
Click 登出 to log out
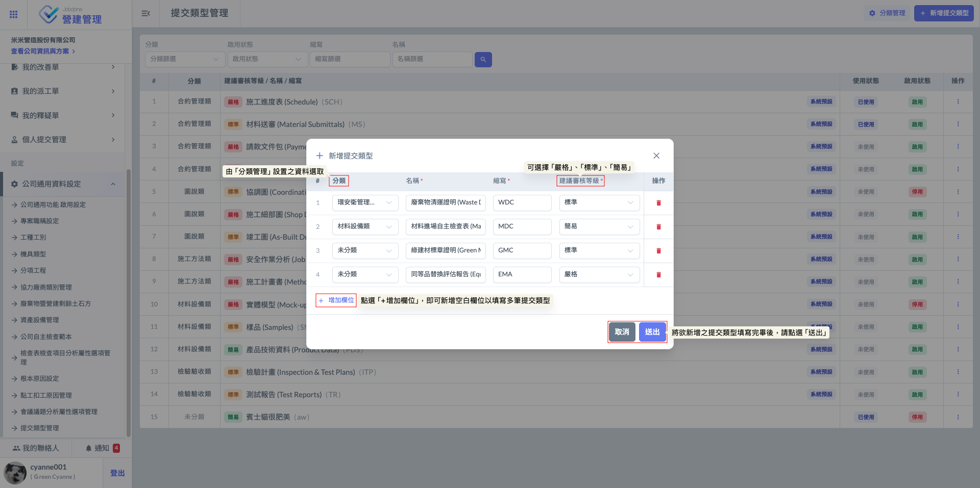tap(117, 473)
